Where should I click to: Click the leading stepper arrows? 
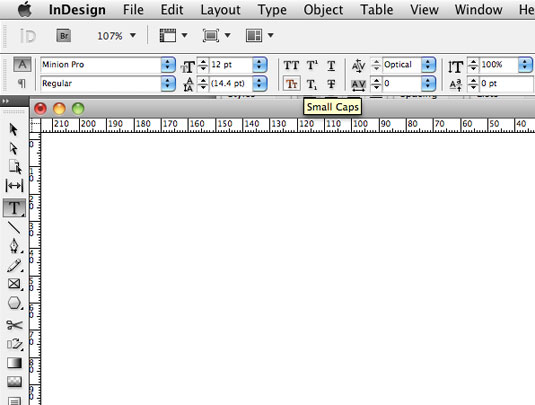[x=203, y=84]
